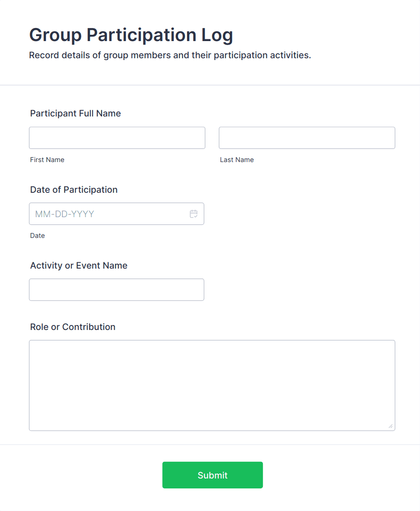Click the Date sublabel under the date field
This screenshot has width=420, height=511.
click(x=37, y=235)
